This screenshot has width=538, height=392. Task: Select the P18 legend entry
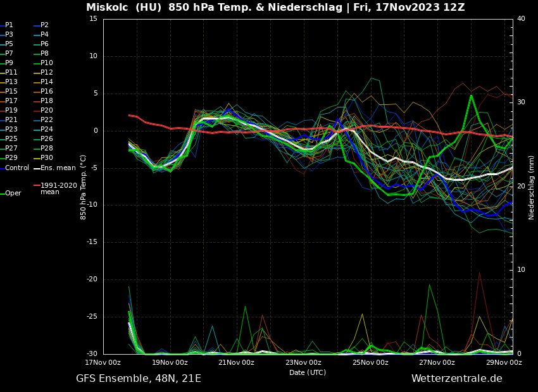[46, 101]
